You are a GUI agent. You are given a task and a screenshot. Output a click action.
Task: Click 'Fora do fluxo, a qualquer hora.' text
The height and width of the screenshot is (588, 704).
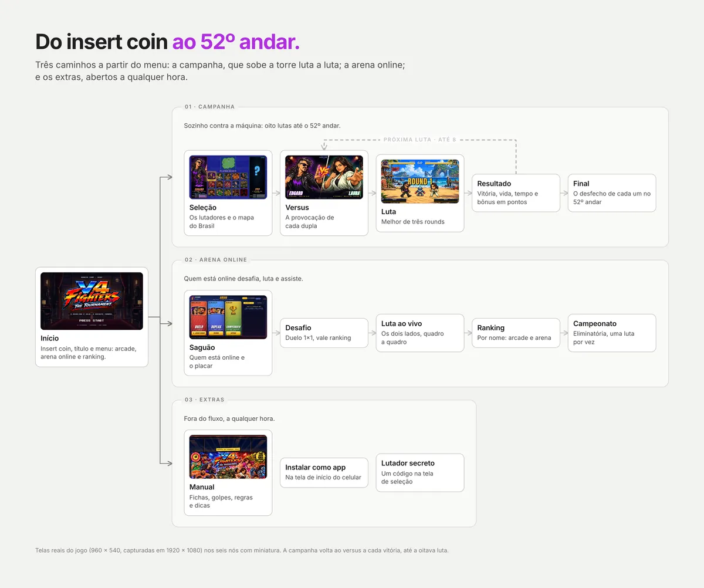229,418
